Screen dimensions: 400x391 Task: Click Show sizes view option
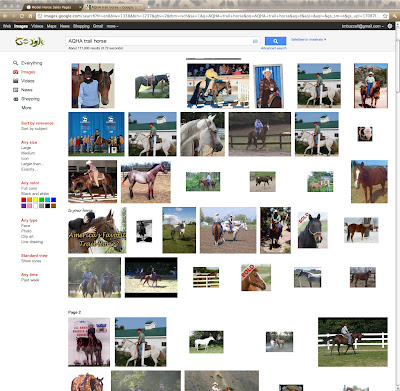pos(31,261)
